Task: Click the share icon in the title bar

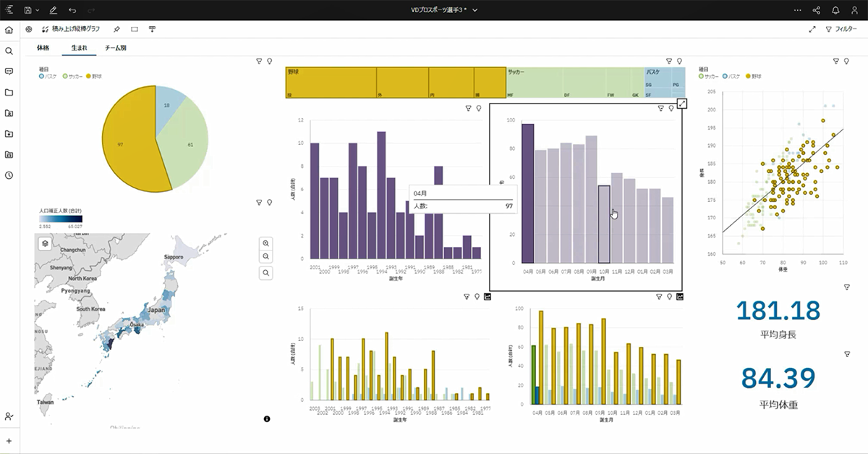Action: (x=817, y=10)
